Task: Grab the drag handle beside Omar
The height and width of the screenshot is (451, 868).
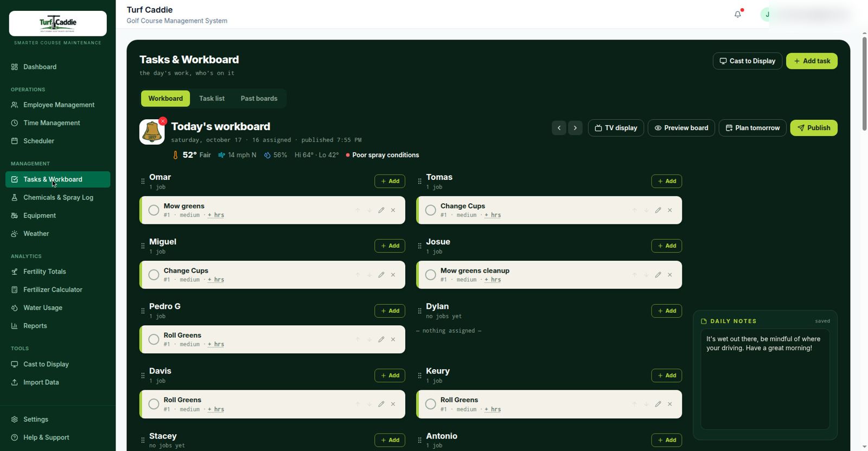Action: click(143, 181)
